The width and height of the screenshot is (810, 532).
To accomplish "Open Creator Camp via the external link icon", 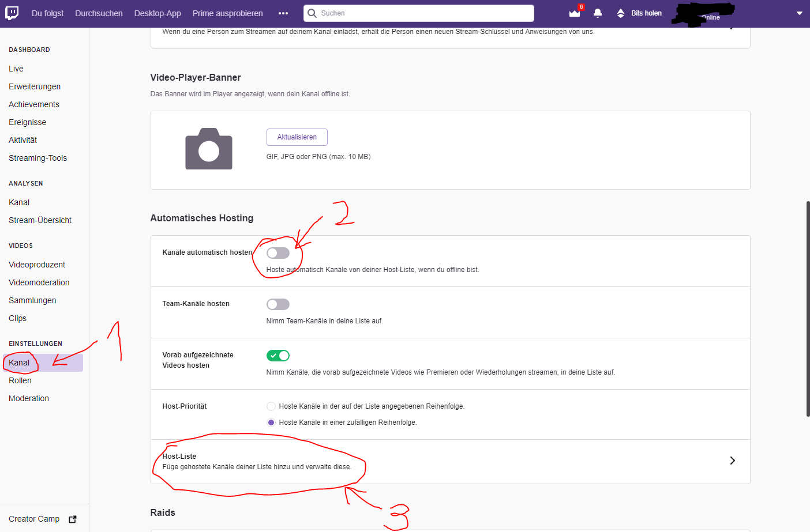I will coord(72,519).
